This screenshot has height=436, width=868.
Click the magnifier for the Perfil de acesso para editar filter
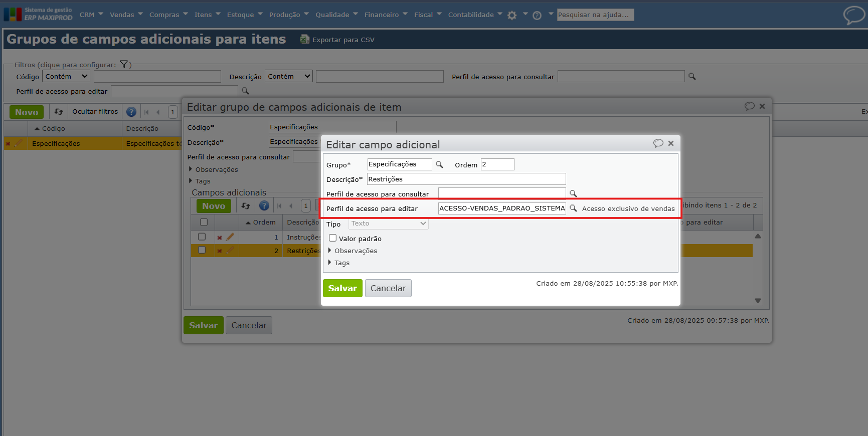[245, 91]
